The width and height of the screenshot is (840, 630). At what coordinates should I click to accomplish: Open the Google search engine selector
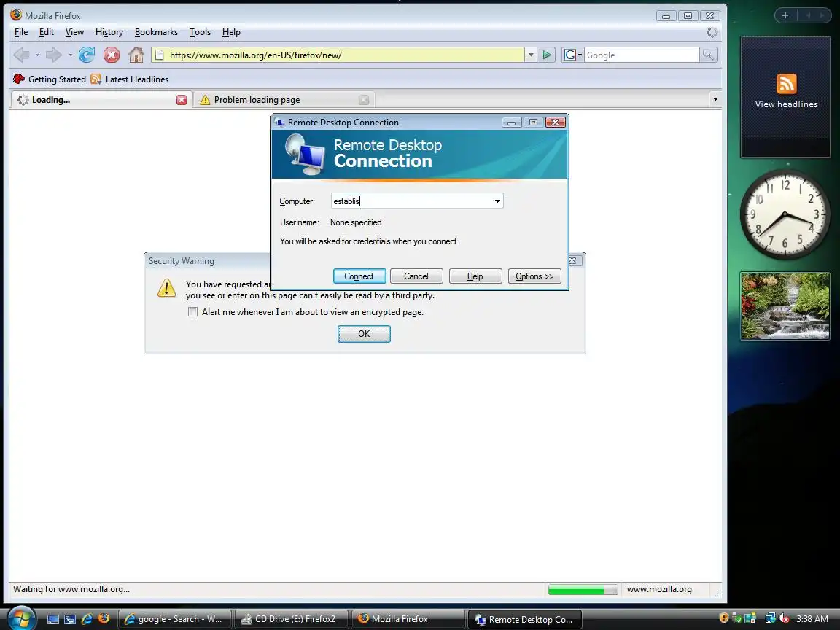(572, 55)
